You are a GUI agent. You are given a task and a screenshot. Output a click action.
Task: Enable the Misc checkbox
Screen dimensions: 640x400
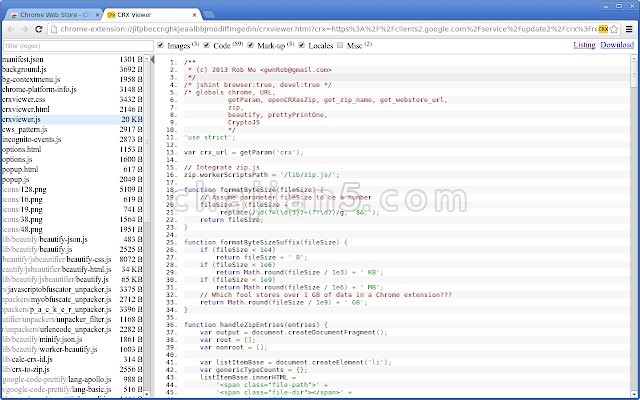coord(340,45)
